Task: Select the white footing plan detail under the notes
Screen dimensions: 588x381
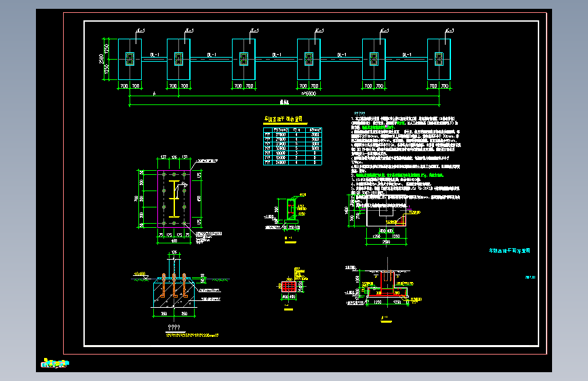Action: pos(386,212)
